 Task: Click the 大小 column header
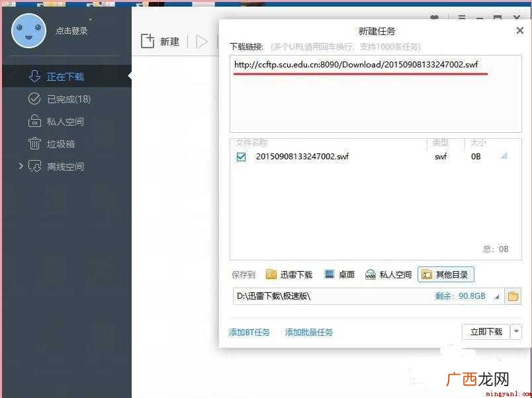478,143
